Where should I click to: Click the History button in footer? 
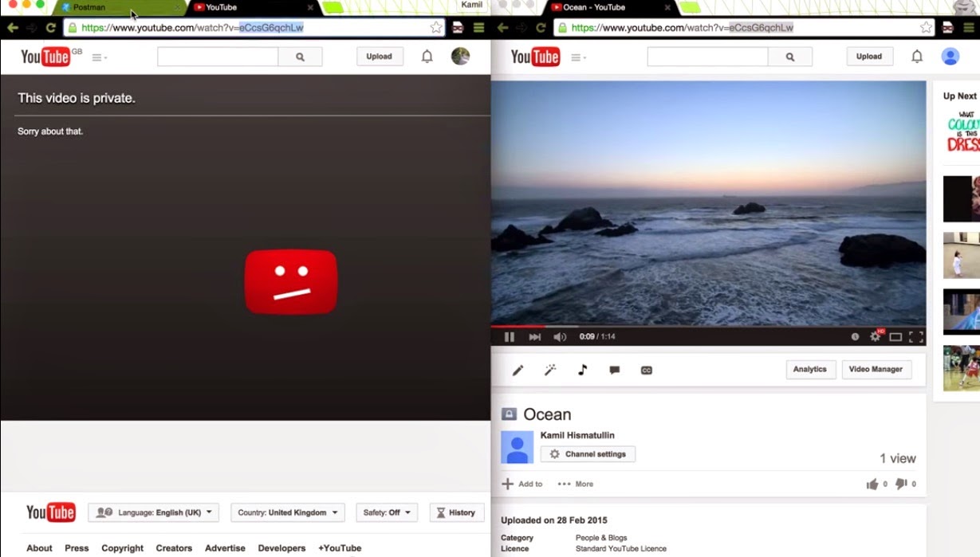[456, 512]
